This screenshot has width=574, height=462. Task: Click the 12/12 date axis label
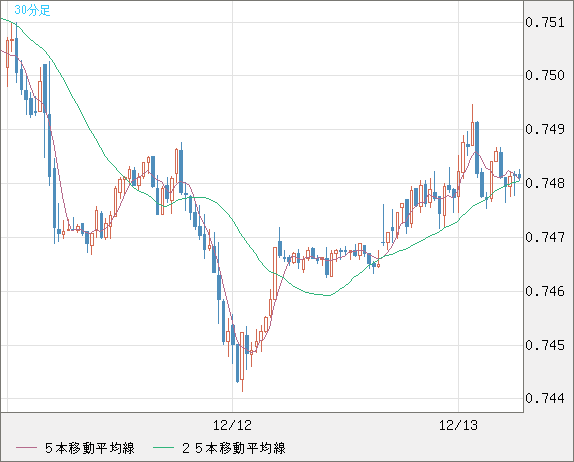click(232, 425)
